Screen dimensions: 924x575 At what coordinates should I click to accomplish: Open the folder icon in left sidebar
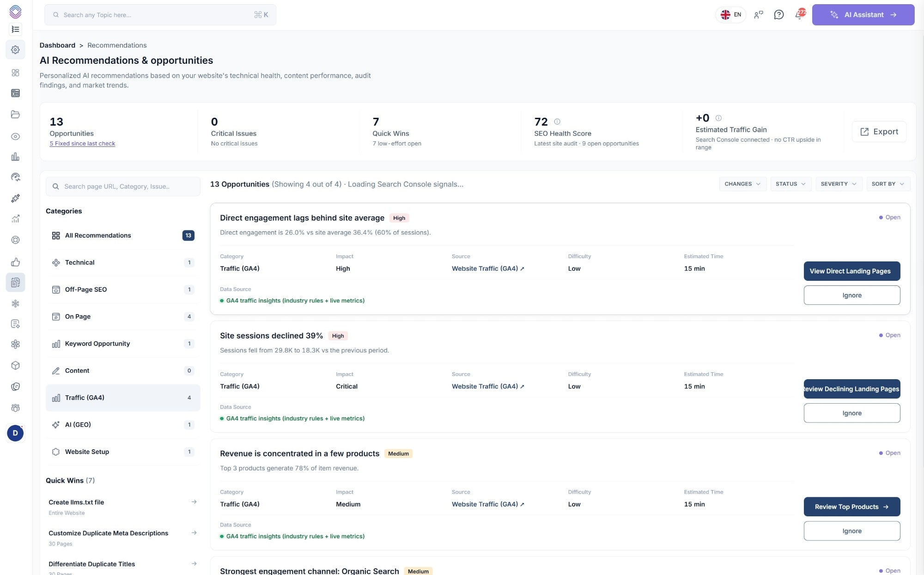pos(15,115)
